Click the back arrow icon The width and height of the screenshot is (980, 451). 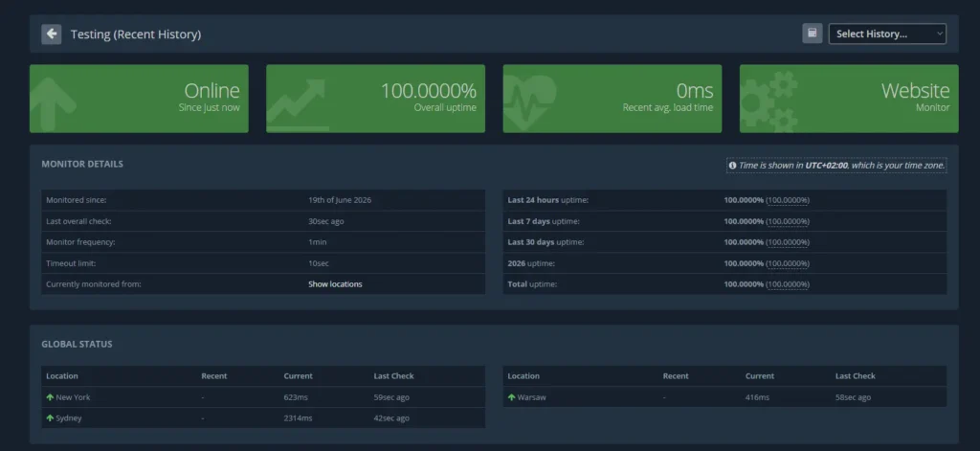[52, 34]
